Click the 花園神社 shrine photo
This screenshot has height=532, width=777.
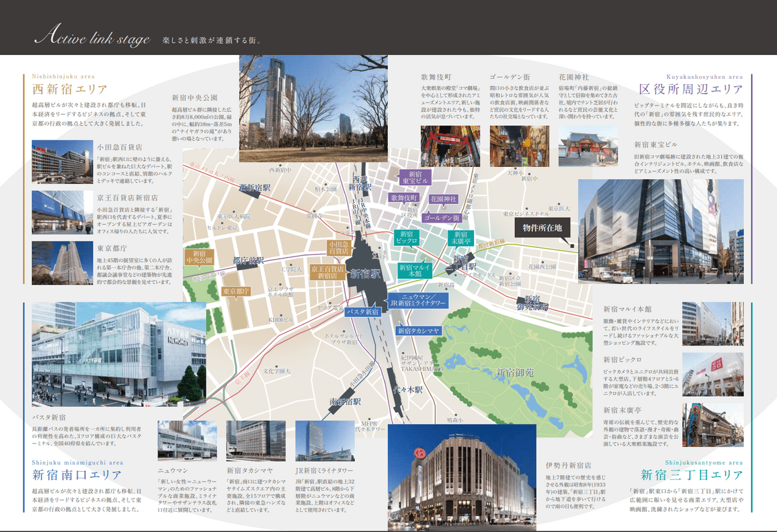point(583,137)
